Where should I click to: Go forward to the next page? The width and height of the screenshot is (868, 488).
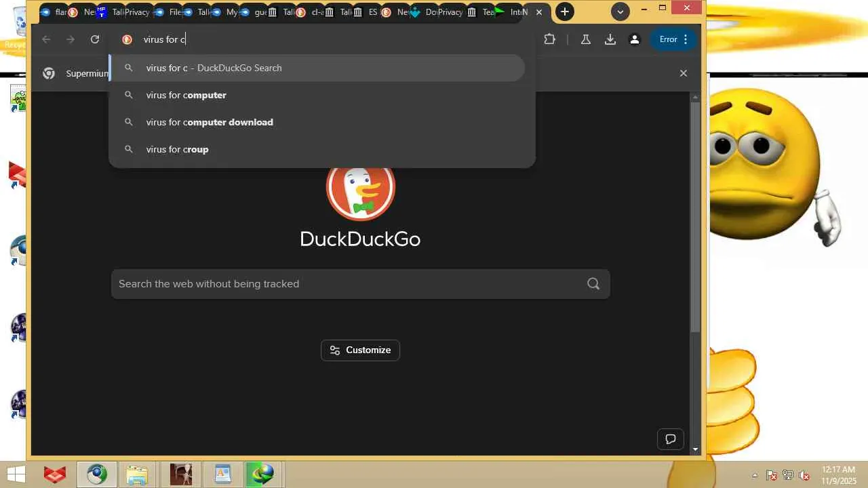click(x=71, y=39)
